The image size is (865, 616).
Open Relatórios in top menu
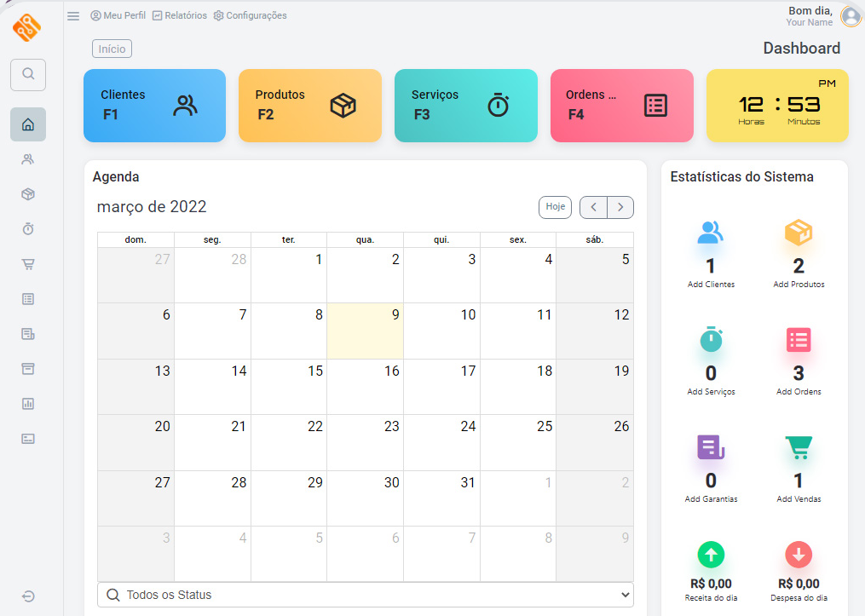pyautogui.click(x=179, y=16)
